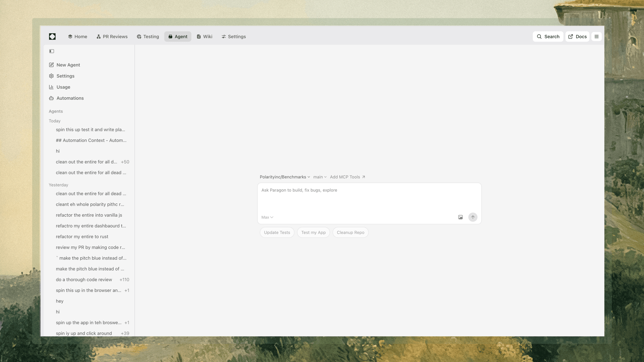The height and width of the screenshot is (362, 644).
Task: Click the Automations icon in sidebar
Action: [51, 98]
